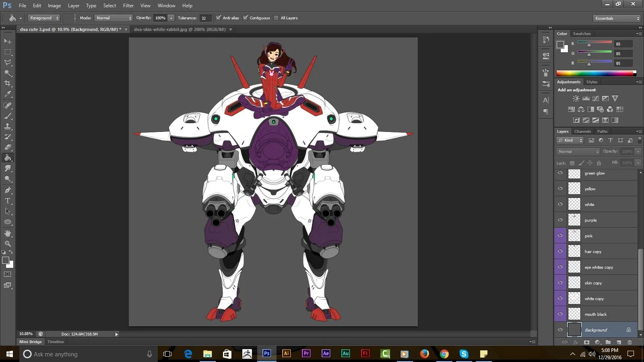Screen dimensions: 644x362
Task: Click the Ask me anything search box
Action: click(x=89, y=354)
